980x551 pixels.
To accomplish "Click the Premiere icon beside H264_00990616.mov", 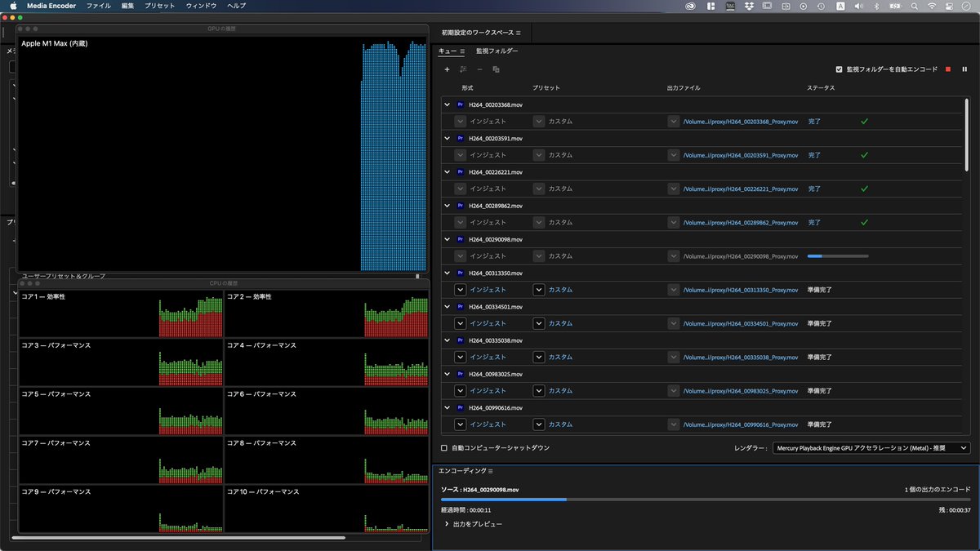I will (461, 407).
